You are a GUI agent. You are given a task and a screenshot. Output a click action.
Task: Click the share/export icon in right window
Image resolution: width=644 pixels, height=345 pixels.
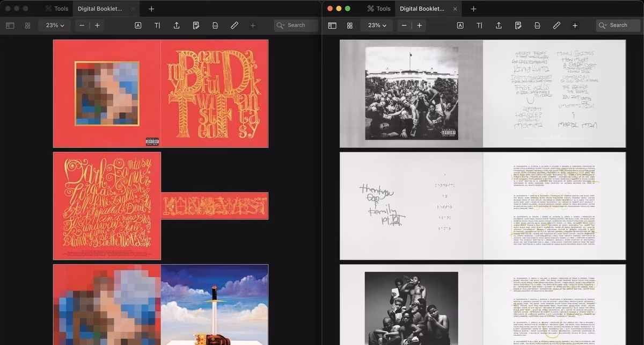(499, 25)
